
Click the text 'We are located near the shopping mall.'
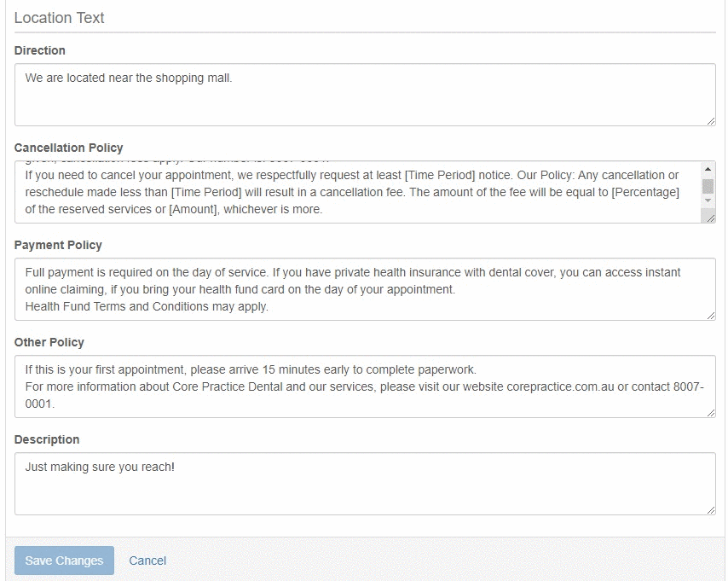coord(129,78)
